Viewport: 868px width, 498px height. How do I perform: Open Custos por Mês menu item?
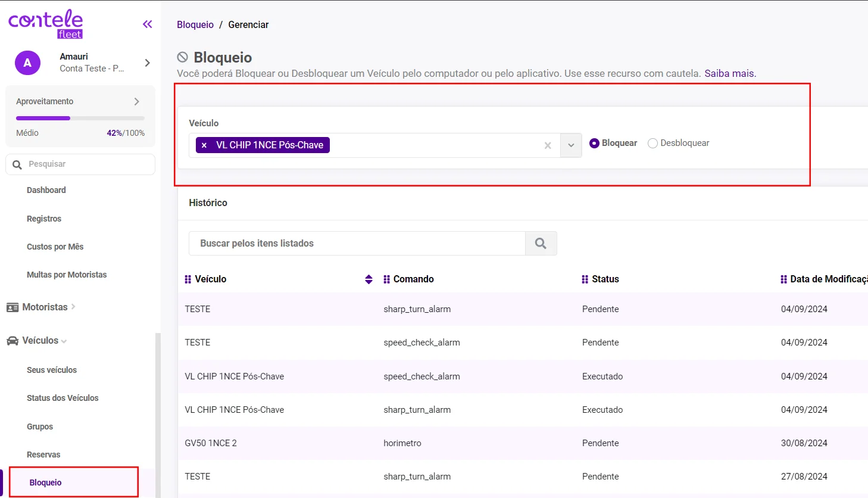point(55,247)
